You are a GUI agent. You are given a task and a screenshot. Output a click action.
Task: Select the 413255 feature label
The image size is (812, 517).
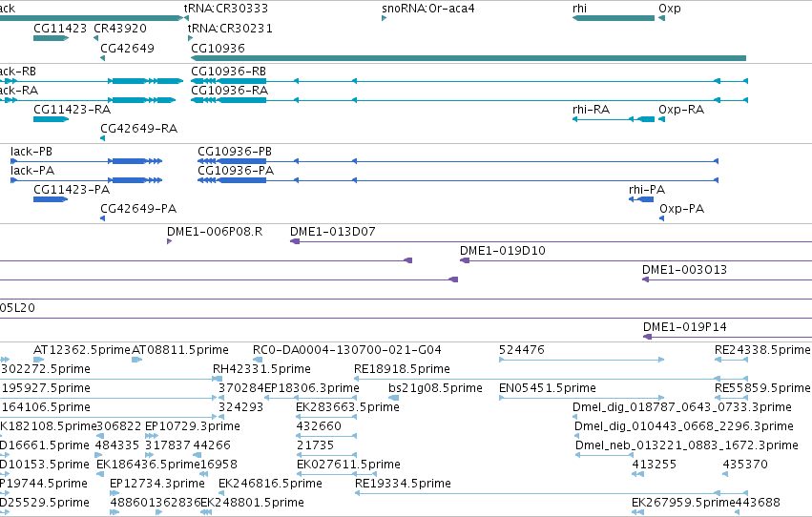click(x=654, y=465)
